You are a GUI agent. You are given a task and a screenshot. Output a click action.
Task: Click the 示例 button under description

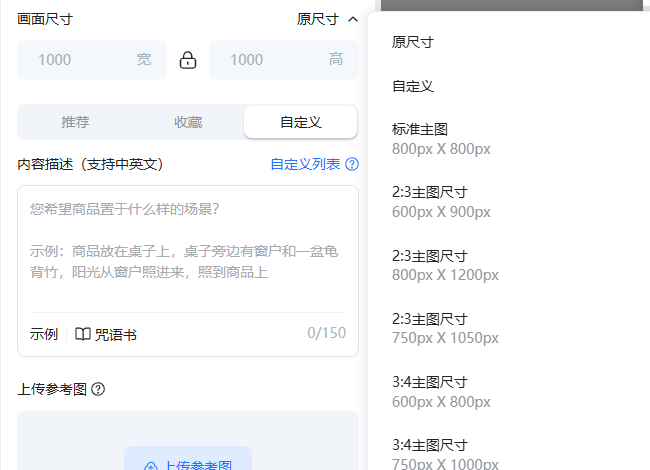point(44,334)
